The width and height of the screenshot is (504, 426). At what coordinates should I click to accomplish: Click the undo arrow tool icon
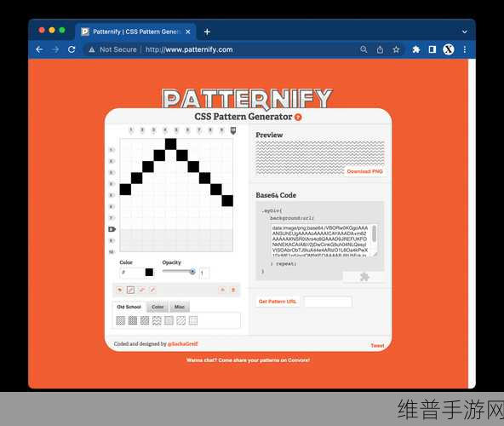119,290
